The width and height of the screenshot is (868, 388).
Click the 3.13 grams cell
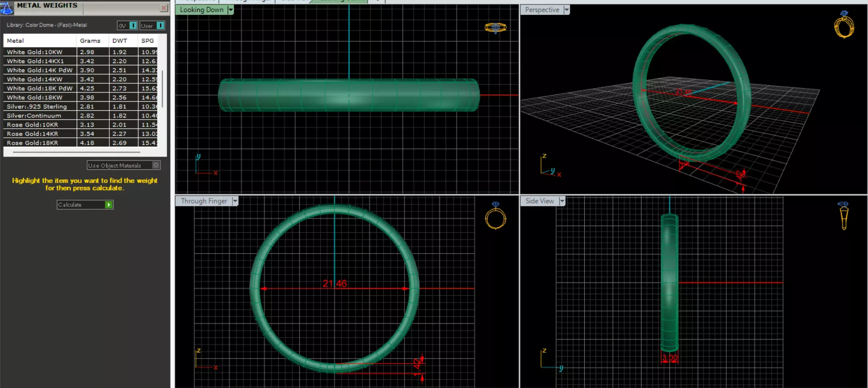coord(93,124)
